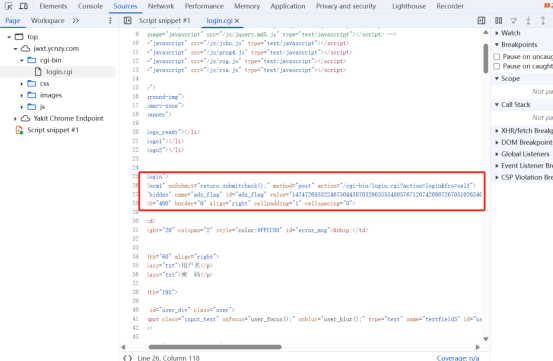553x361 pixels.
Task: Click the snippet file icon
Action: click(x=19, y=130)
